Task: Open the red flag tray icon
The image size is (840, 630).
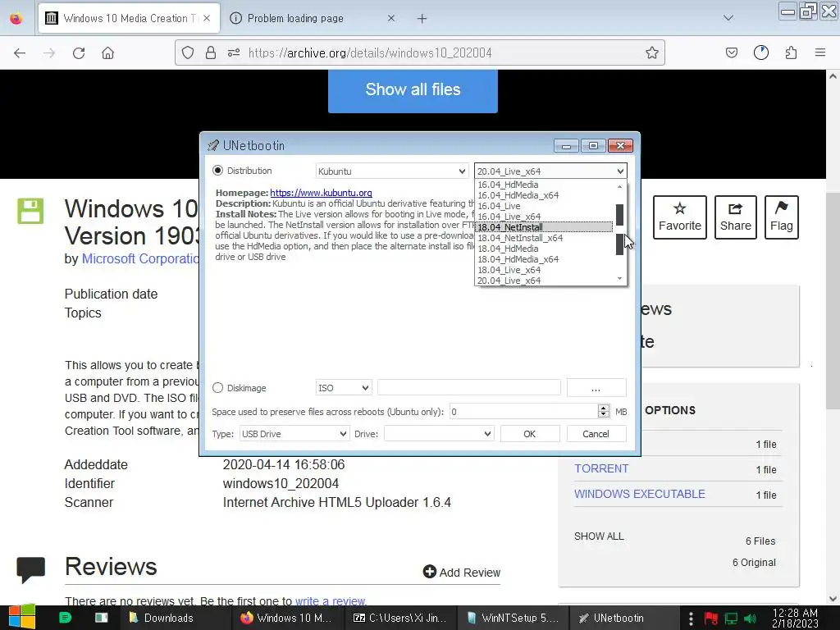Action: coord(711,619)
